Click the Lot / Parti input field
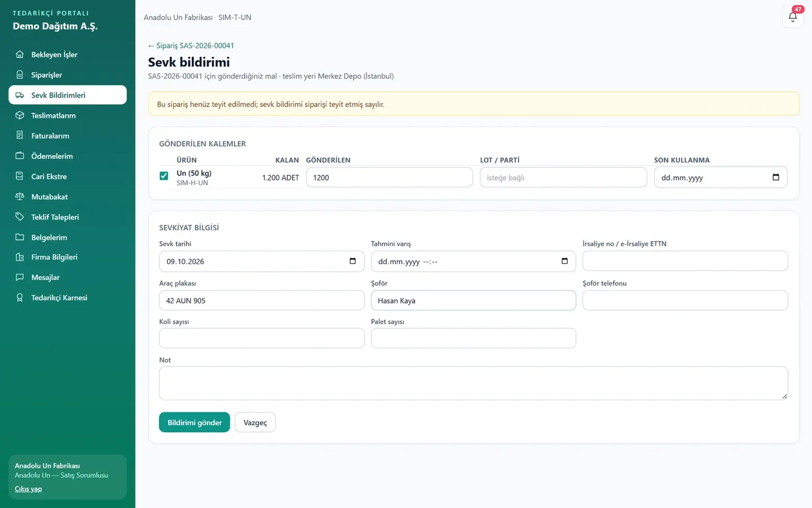812x508 pixels. [x=563, y=177]
